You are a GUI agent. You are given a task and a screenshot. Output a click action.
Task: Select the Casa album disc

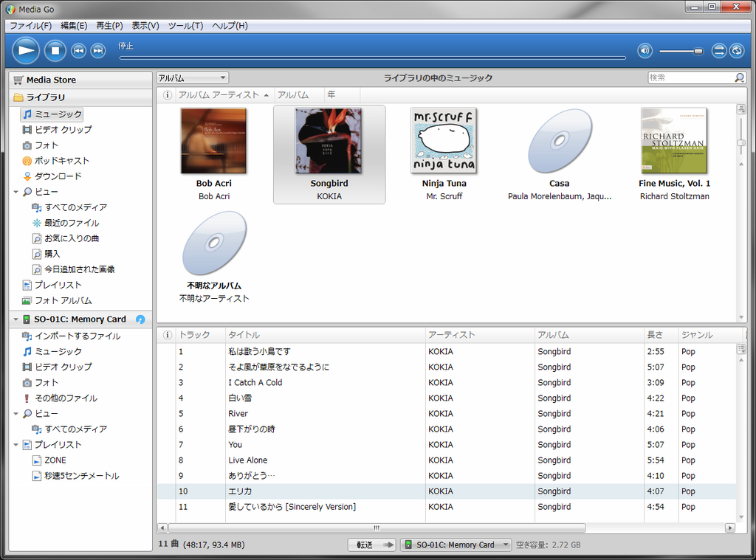(560, 140)
